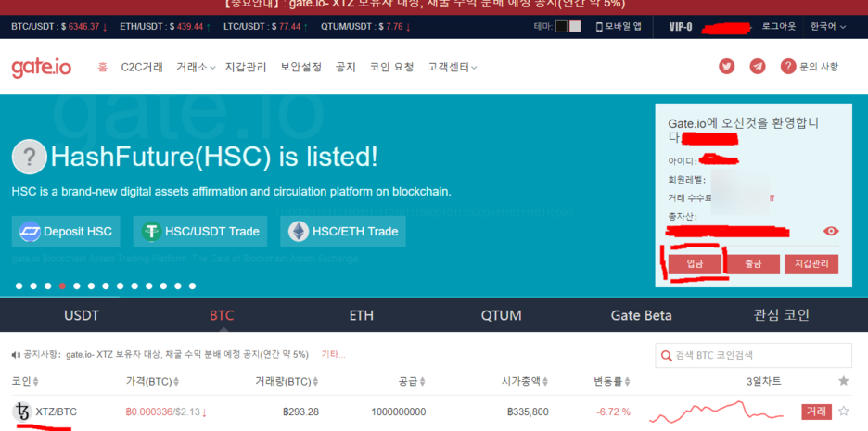
Task: Click the Tether icon on HSC/USDT Trade
Action: (151, 232)
